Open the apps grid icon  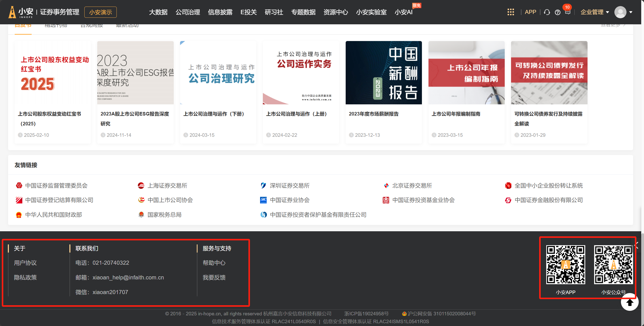coord(511,12)
